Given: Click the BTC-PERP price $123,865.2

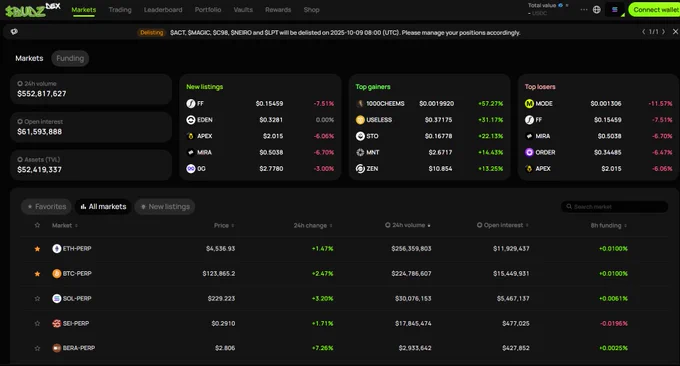Looking at the screenshot, I should (x=219, y=274).
